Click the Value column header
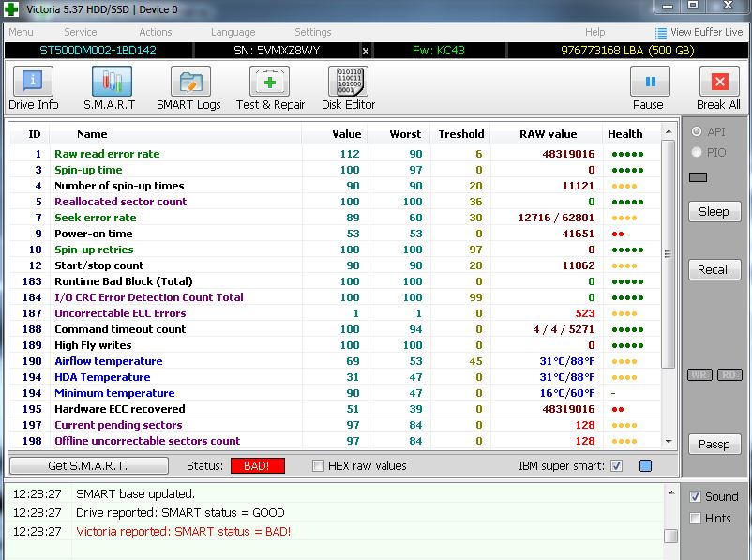 tap(347, 134)
